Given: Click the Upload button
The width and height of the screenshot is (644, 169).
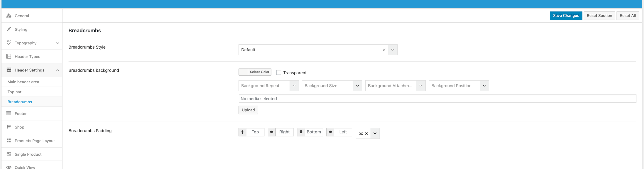Looking at the screenshot, I should click(248, 110).
